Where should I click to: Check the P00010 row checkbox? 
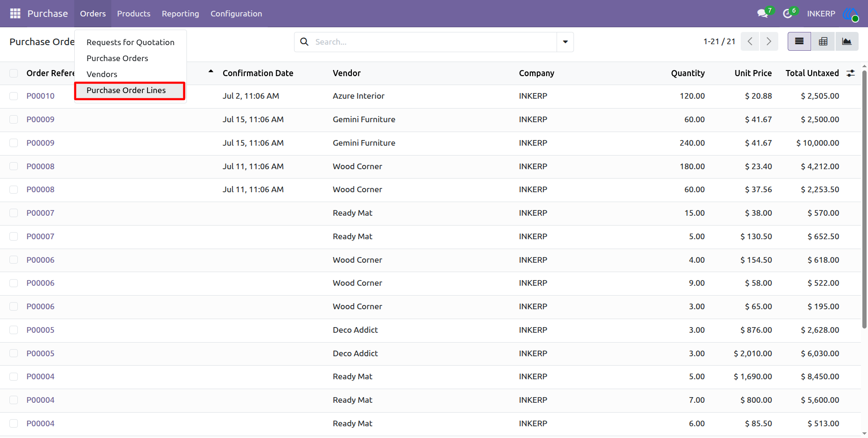tap(14, 96)
